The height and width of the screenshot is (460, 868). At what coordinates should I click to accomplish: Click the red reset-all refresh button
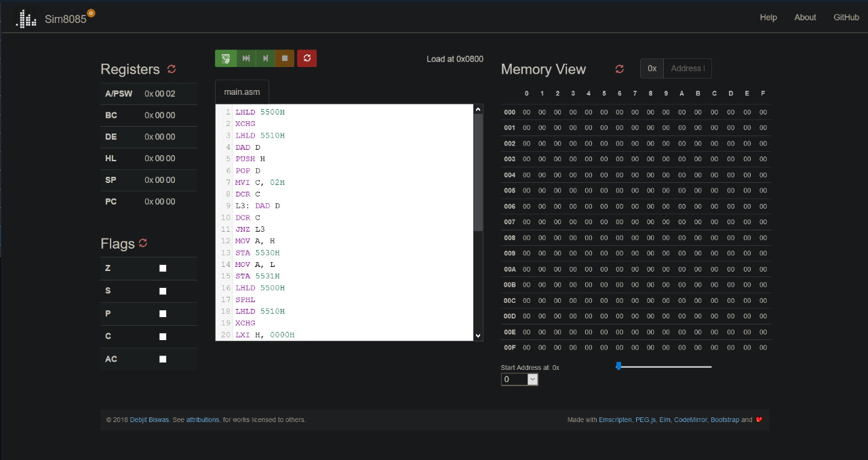pos(307,58)
